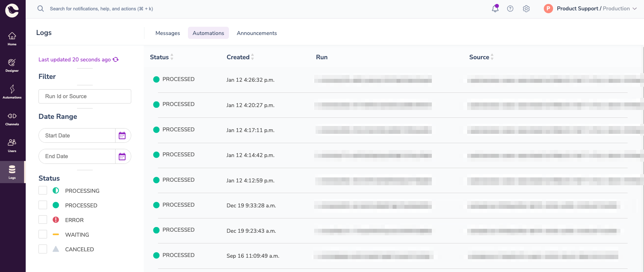Screen dimensions: 644x272
Task: Click the P workspace avatar
Action: (x=548, y=9)
